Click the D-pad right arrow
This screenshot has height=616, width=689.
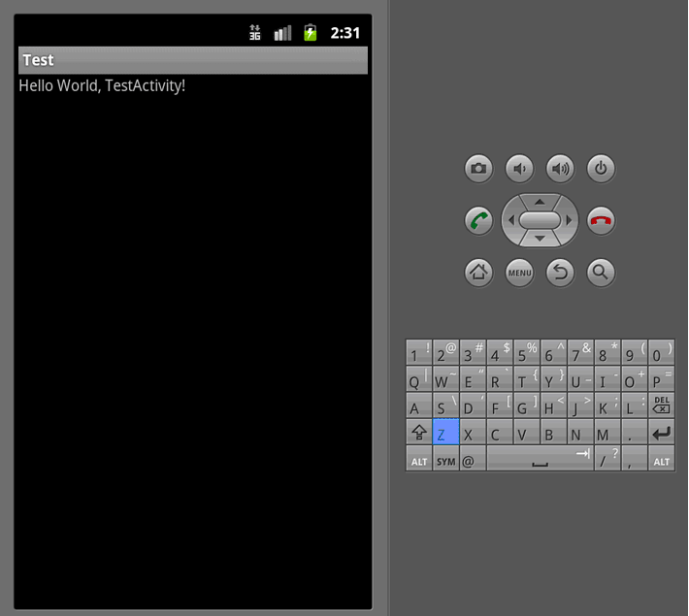[x=569, y=220]
